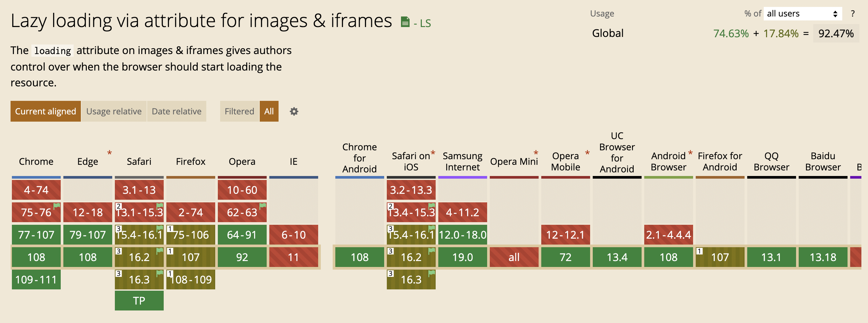Image resolution: width=868 pixels, height=323 pixels.
Task: Click the Safari TP version cell
Action: click(139, 301)
